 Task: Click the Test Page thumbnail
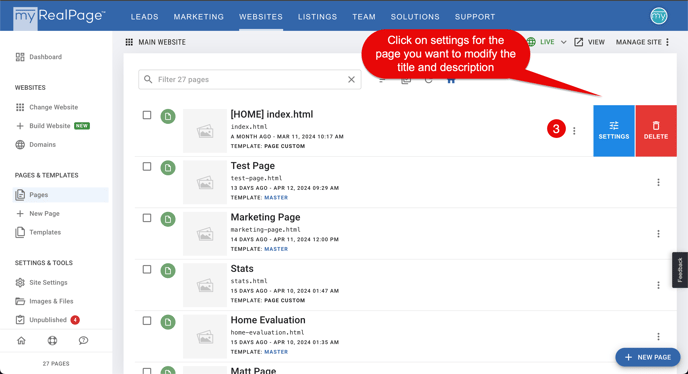205,182
